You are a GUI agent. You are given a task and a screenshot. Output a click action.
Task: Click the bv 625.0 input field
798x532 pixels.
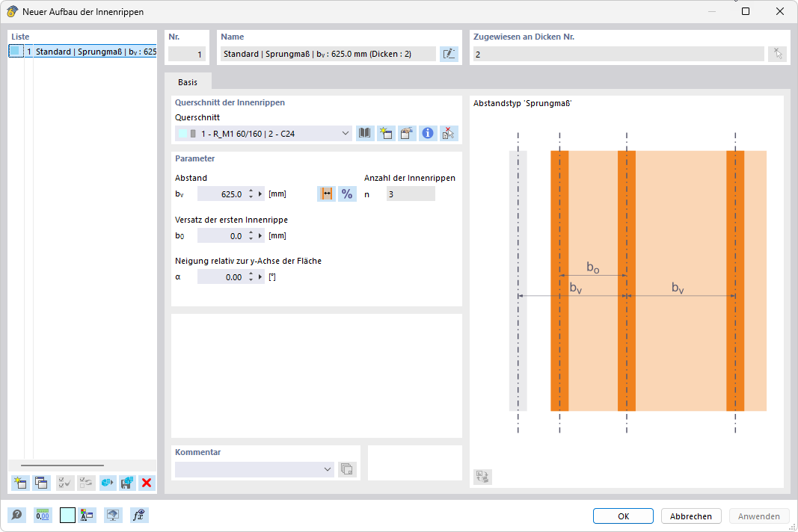pos(222,194)
